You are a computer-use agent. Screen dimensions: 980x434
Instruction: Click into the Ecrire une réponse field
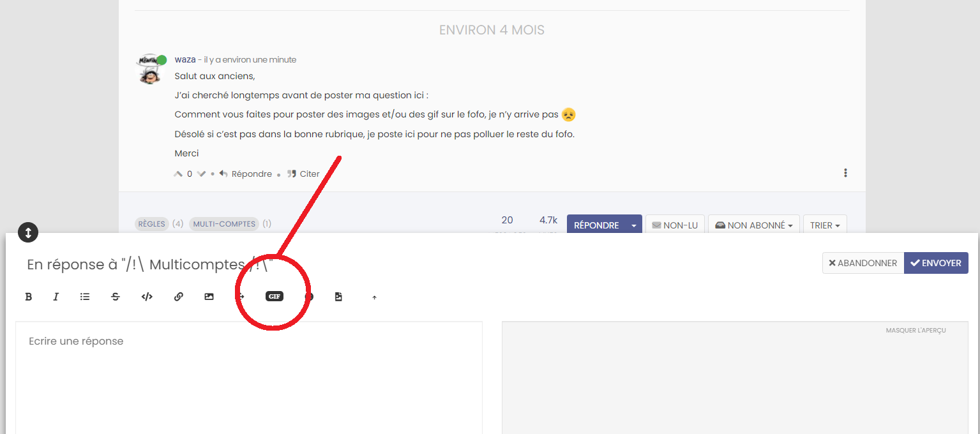pyautogui.click(x=249, y=377)
